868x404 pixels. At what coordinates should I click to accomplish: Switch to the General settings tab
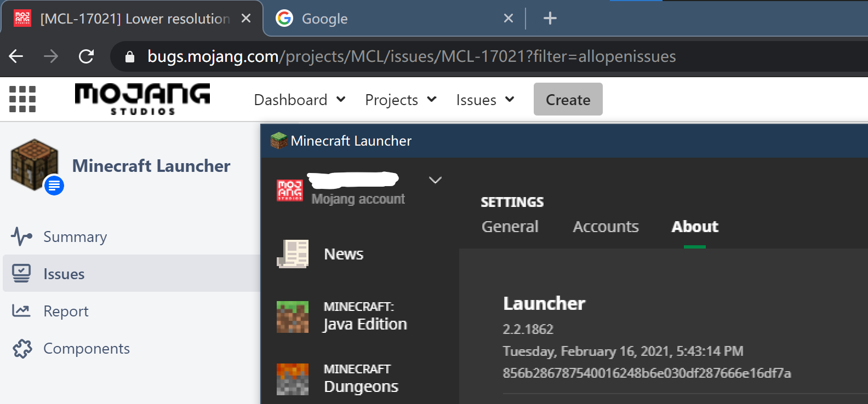pos(510,227)
